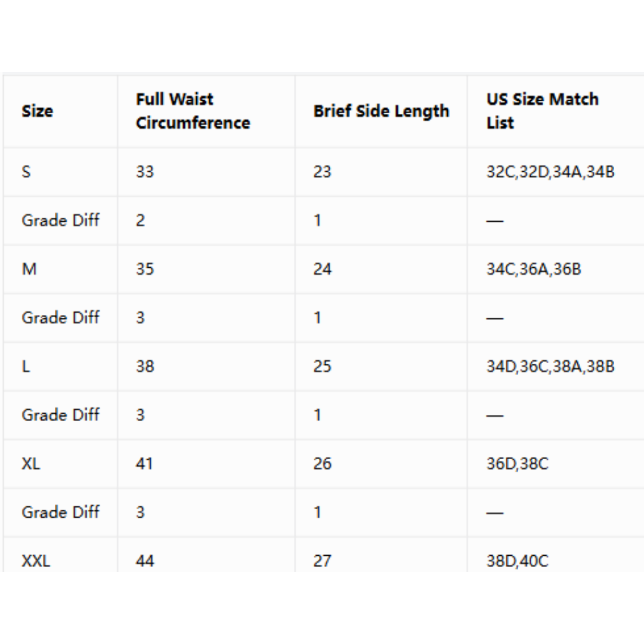Click waist value 35 in M row
This screenshot has width=644, height=644.
(145, 269)
